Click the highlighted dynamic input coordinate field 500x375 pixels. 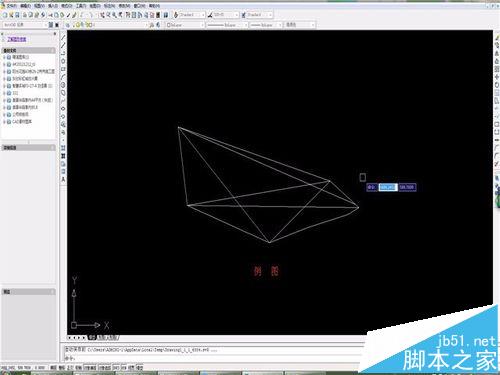coord(388,187)
